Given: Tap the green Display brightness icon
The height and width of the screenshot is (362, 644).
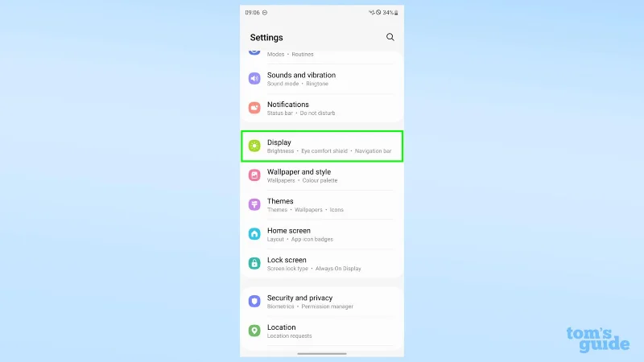Looking at the screenshot, I should [254, 146].
